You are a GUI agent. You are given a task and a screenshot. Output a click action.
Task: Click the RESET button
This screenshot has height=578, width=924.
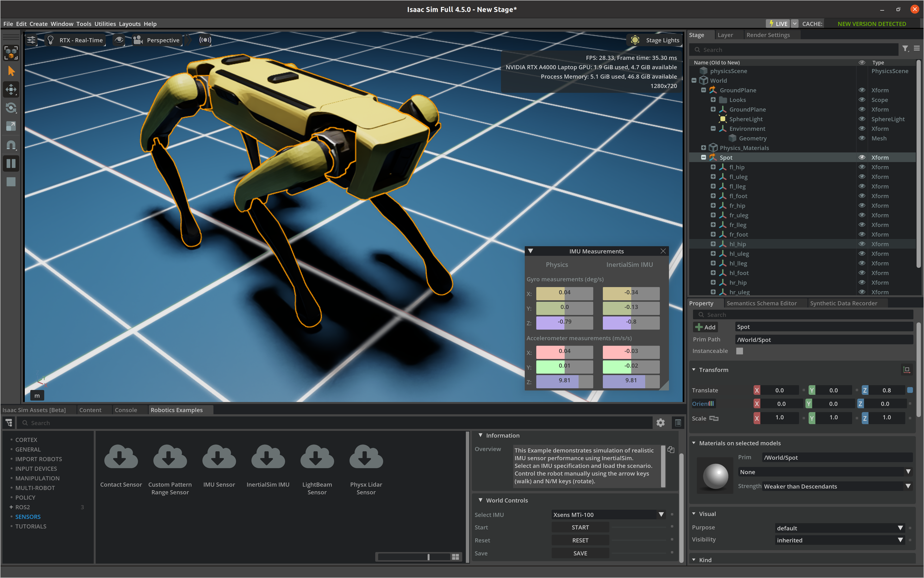[580, 540]
